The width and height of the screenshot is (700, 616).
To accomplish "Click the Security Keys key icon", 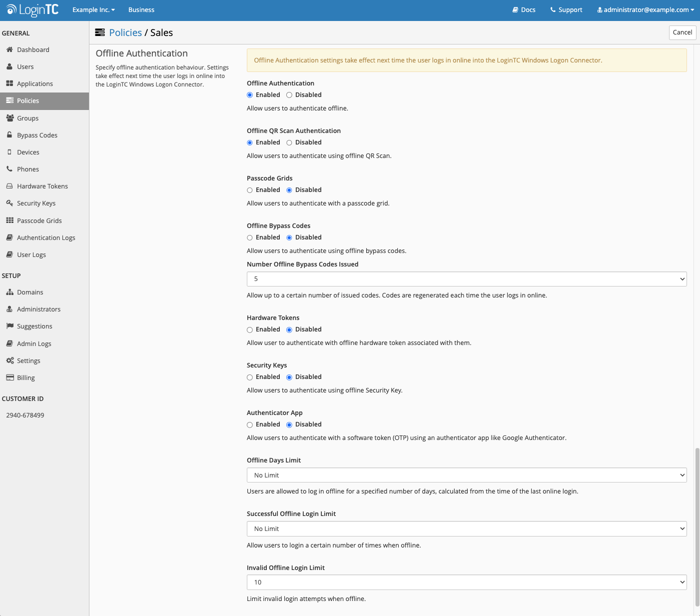I will point(9,203).
